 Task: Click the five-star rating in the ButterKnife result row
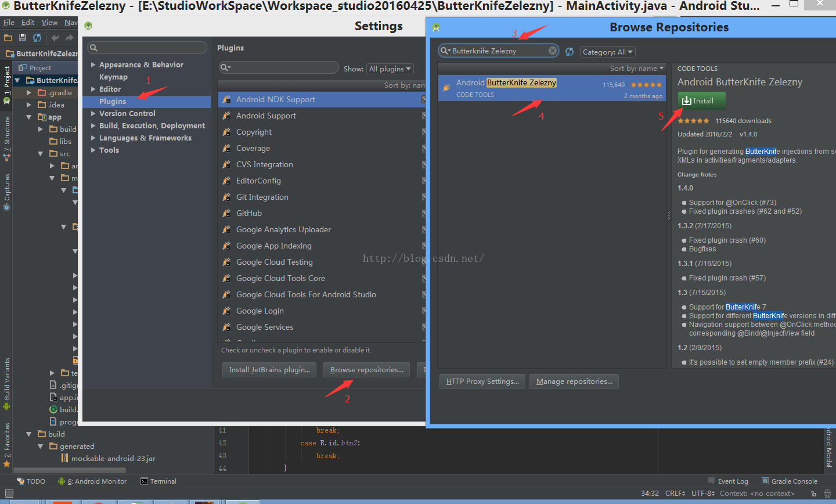tap(646, 85)
